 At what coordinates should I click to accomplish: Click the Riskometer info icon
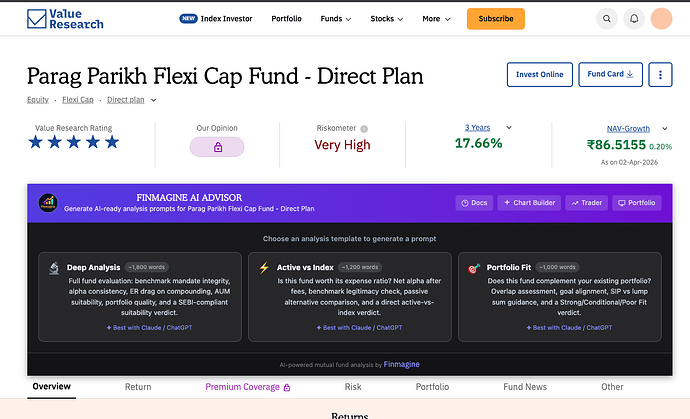(364, 129)
